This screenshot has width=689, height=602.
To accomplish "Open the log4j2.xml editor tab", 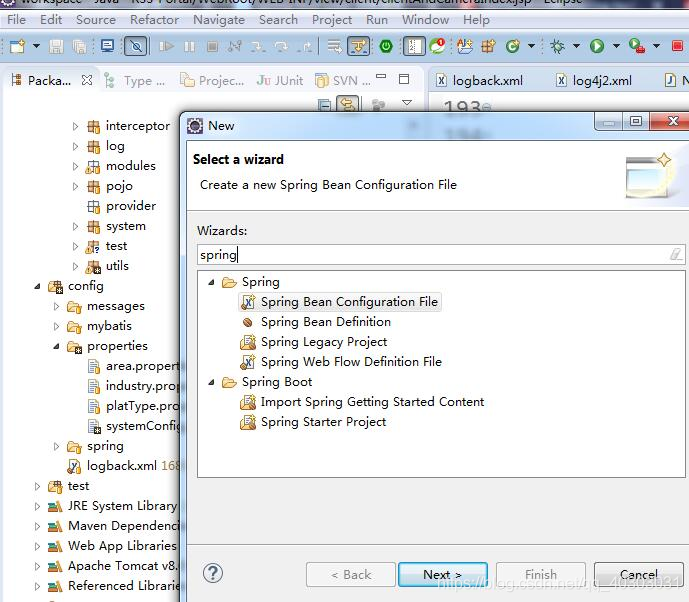I will pyautogui.click(x=594, y=81).
